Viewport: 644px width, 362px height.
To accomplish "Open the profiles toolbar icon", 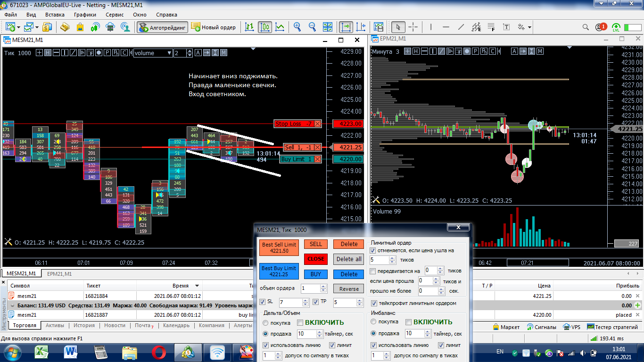I will click(30, 27).
